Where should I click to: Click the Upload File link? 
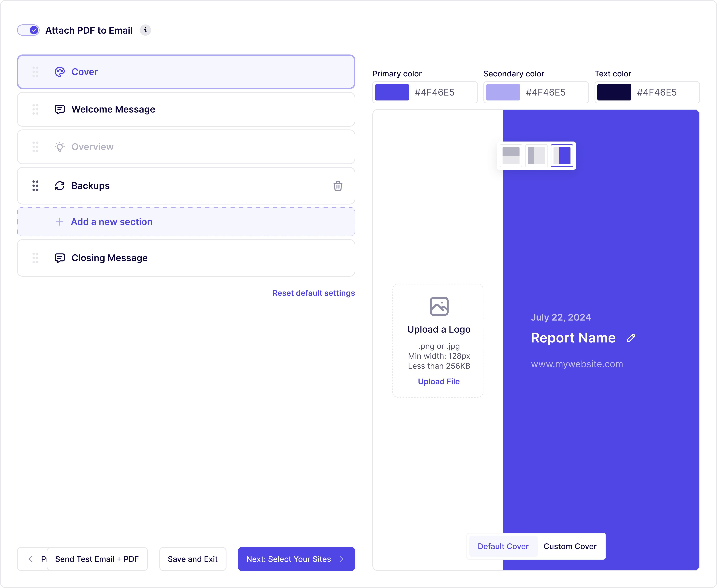[438, 381]
